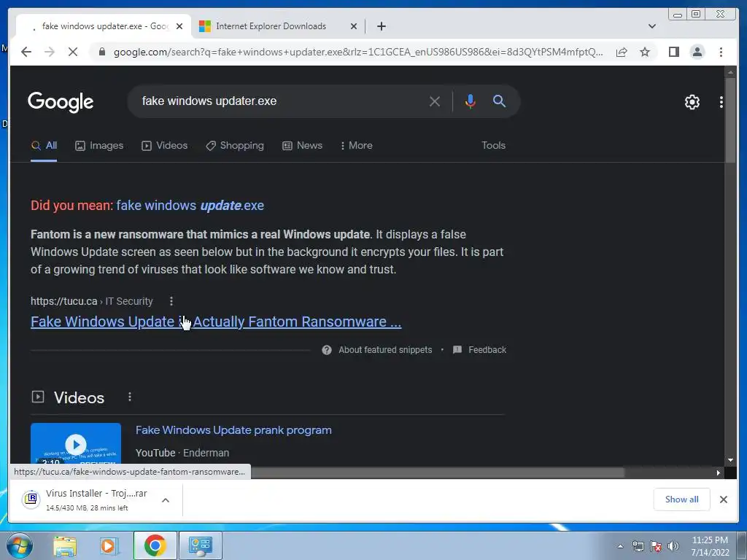Share this page icon
The width and height of the screenshot is (747, 560).
click(x=622, y=52)
